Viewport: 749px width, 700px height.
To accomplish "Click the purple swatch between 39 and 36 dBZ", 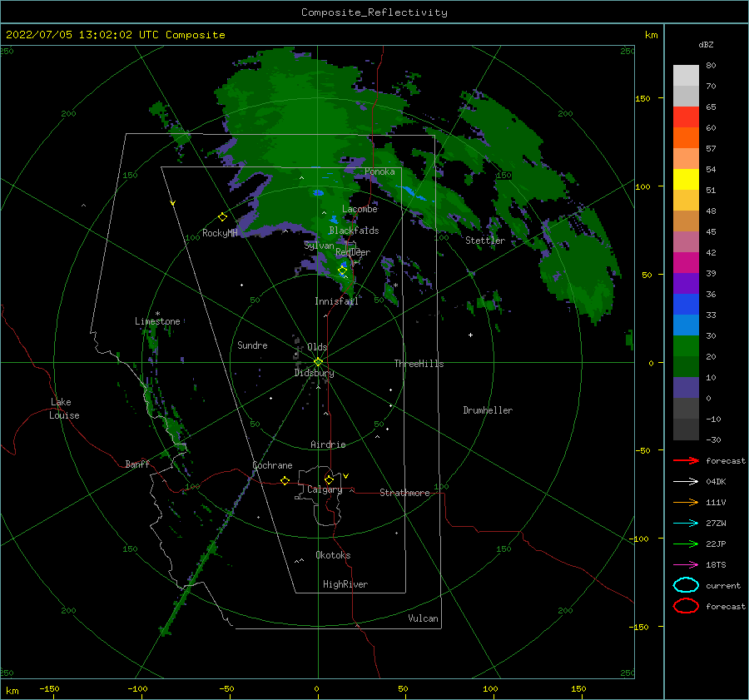I will (686, 284).
